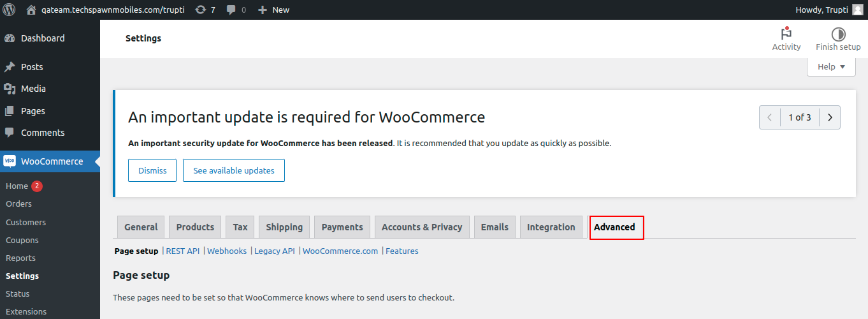868x319 pixels.
Task: Click the WordPress logo icon
Action: point(10,10)
